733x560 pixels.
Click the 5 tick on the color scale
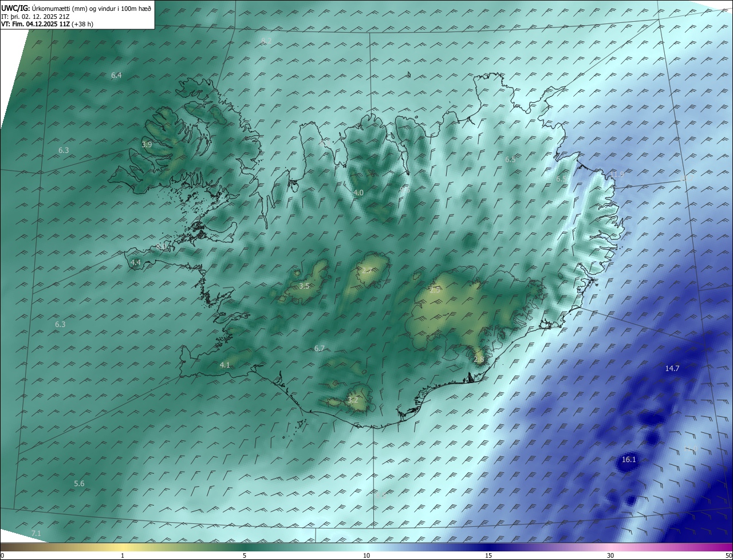click(245, 555)
